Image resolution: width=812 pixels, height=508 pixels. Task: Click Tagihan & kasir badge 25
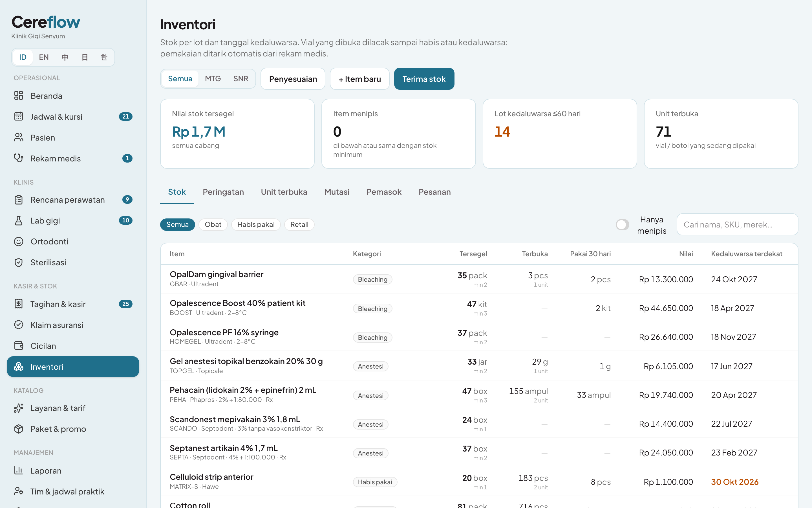[x=125, y=304]
